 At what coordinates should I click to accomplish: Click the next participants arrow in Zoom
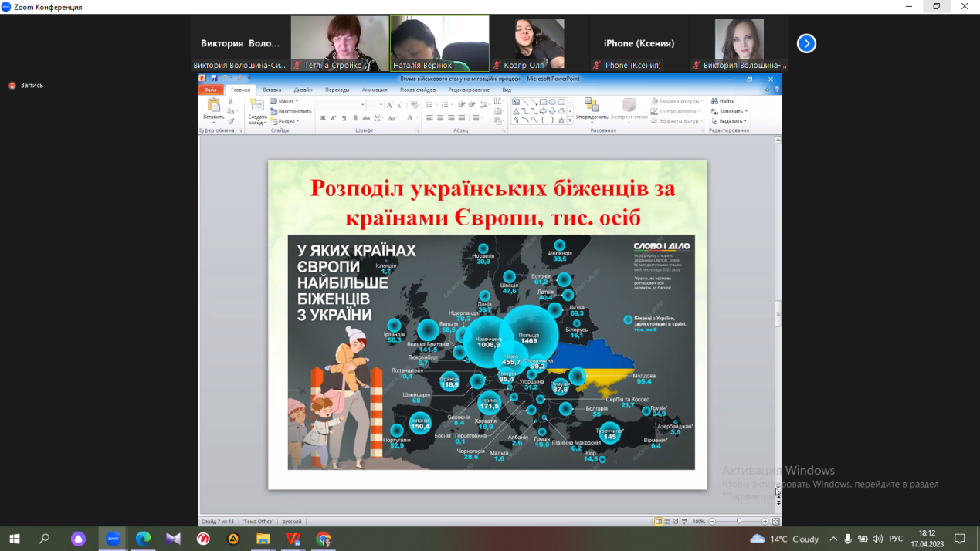click(x=806, y=44)
